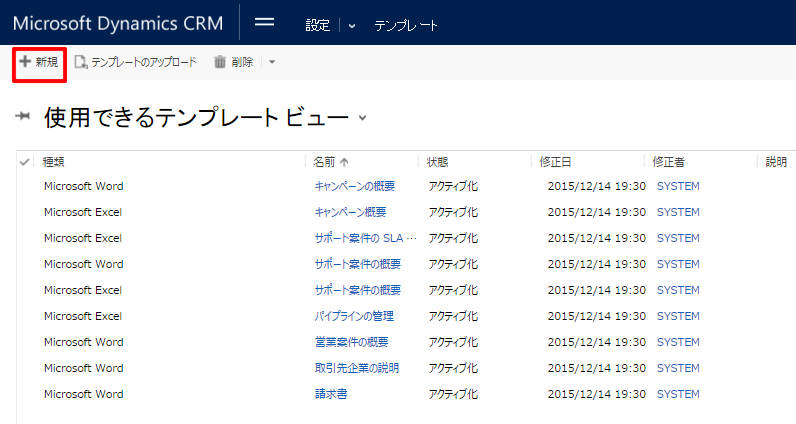The image size is (796, 424).
Task: Click SYSTEM in the 取引先企業の説明 row
Action: pyautogui.click(x=678, y=368)
